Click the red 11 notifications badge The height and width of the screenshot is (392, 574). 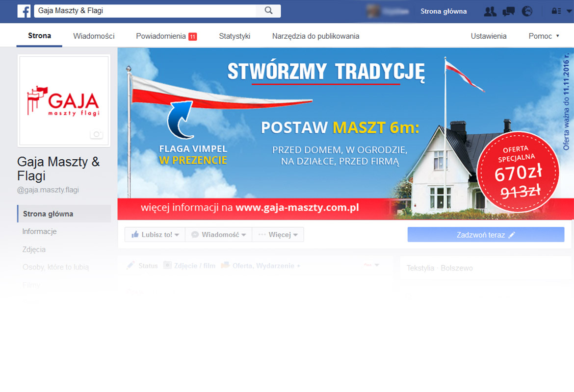[x=192, y=37]
